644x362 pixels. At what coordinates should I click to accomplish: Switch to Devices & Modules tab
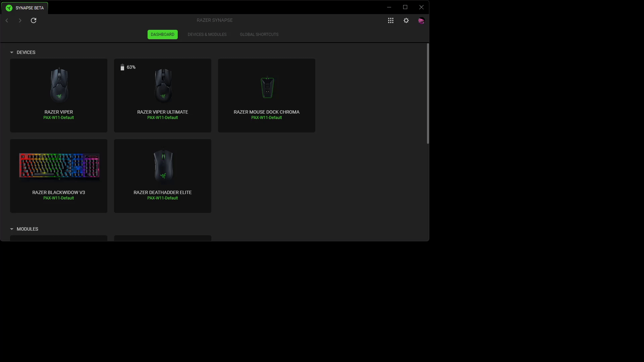[x=207, y=35]
